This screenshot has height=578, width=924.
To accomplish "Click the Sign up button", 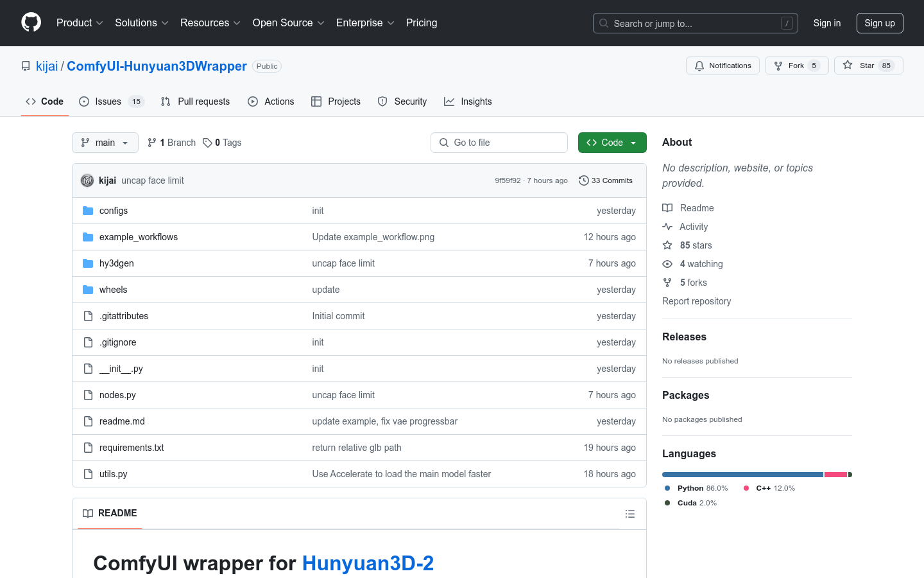I will [x=880, y=23].
